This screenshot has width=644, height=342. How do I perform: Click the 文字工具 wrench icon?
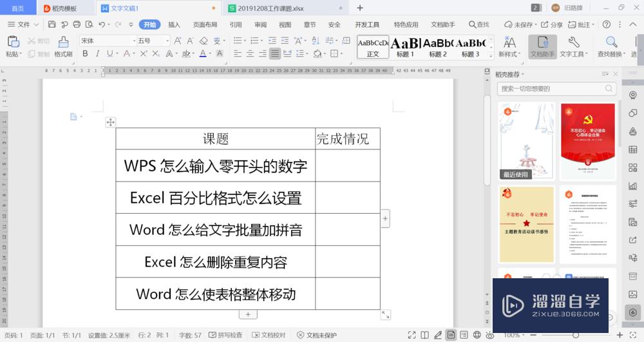[x=573, y=43]
